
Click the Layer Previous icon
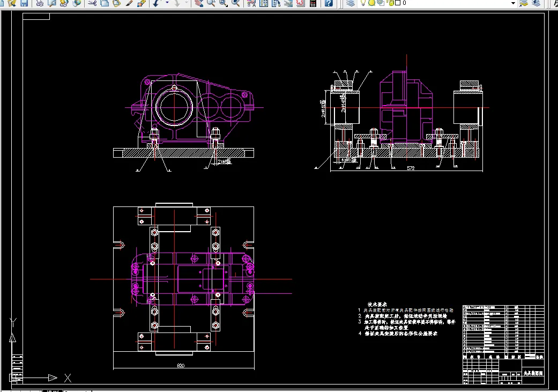pos(536,3)
